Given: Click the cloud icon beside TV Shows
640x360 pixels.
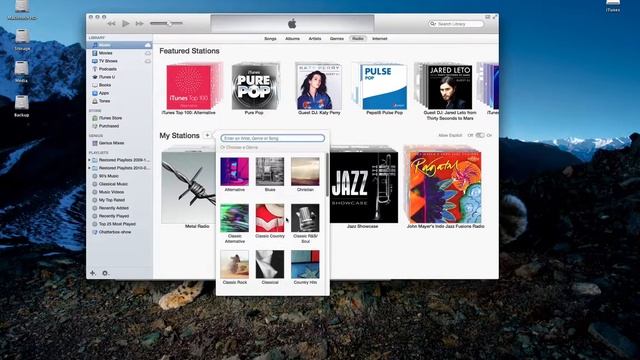Looking at the screenshot, I should pos(148,61).
